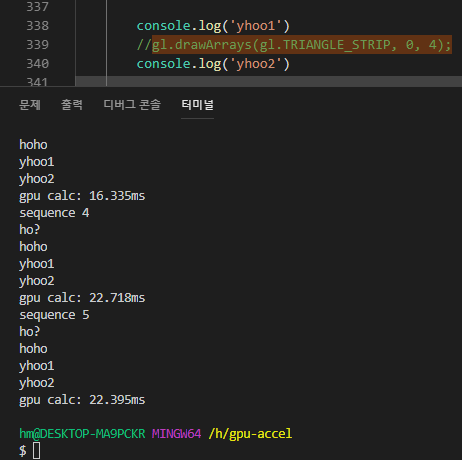Viewport: 462px width, 460px height.
Task: Switch to the 출력 (Output) tab
Action: coord(72,105)
